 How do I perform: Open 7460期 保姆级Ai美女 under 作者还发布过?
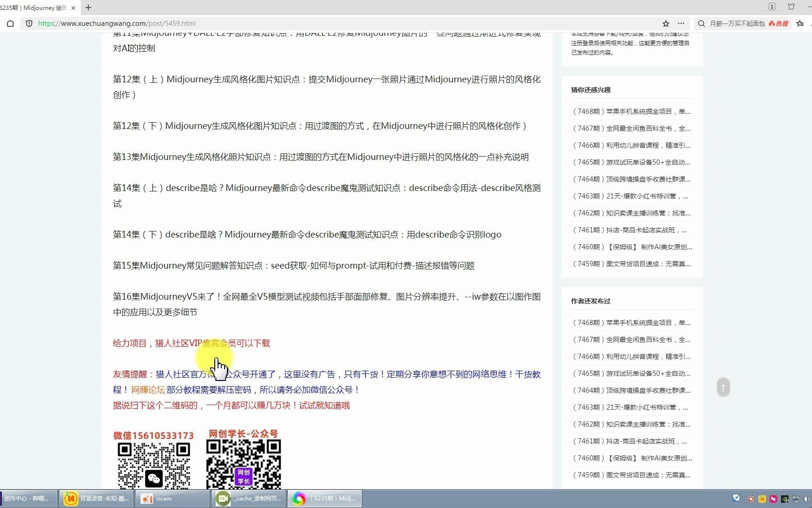click(632, 458)
